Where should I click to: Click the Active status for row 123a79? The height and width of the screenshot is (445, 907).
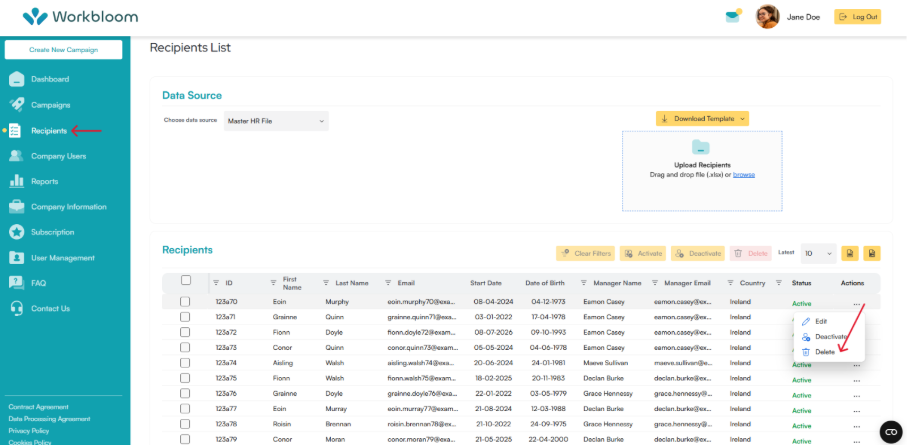(x=802, y=440)
